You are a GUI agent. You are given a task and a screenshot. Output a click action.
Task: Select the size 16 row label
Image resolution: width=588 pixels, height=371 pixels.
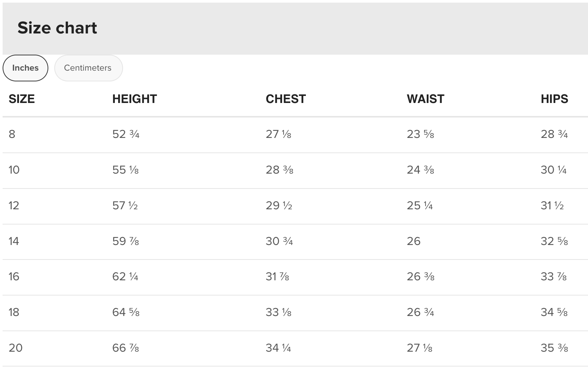click(14, 277)
